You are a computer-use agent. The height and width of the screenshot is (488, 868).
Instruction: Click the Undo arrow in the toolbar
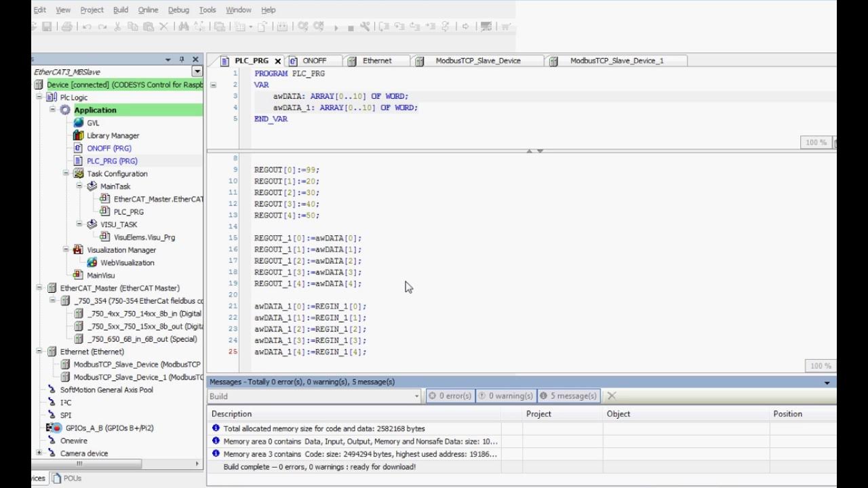[x=87, y=26]
